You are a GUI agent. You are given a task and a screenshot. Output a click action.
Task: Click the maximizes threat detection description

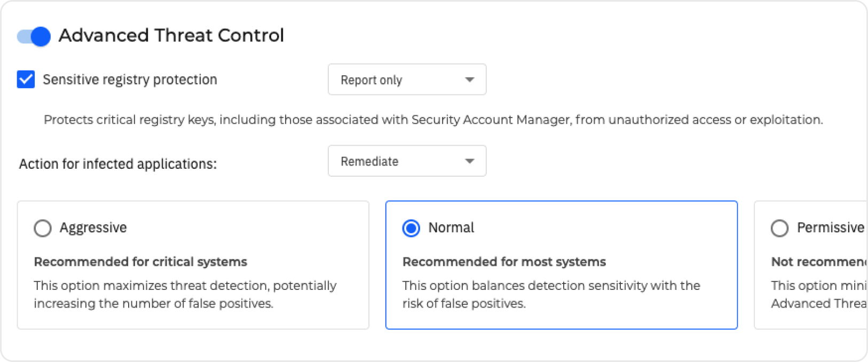coord(185,294)
